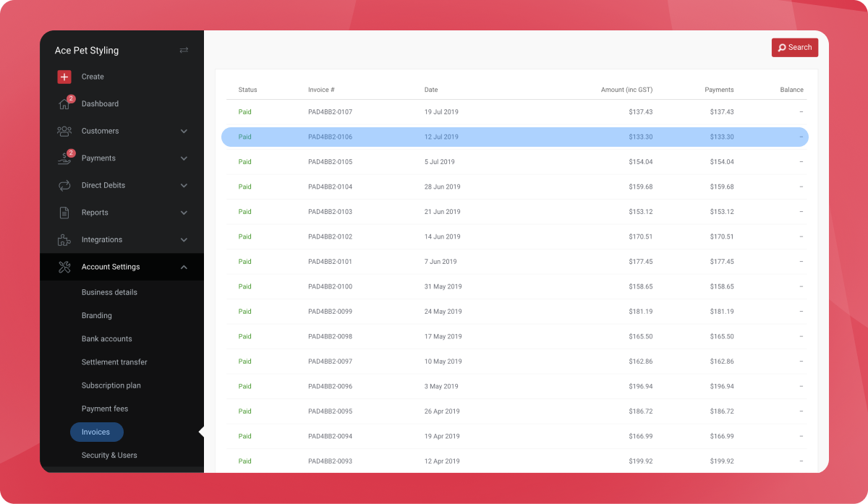Open invoice PAD4BB2-0099
The width and height of the screenshot is (868, 504).
(x=330, y=312)
